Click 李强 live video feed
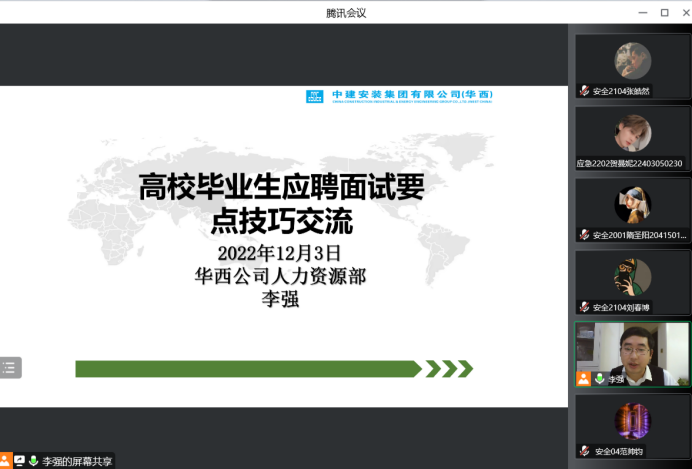The image size is (692, 469). pos(640,350)
